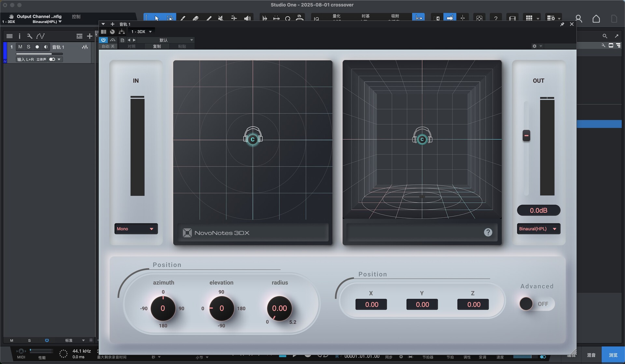Switch to the 混音 mix tab
Image resolution: width=625 pixels, height=364 pixels.
(591, 355)
